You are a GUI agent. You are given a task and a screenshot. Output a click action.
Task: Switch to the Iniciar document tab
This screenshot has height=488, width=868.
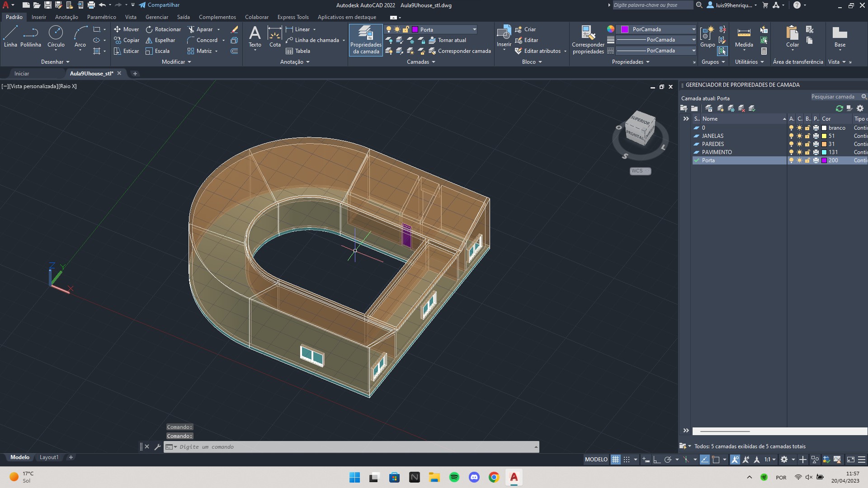tap(22, 73)
